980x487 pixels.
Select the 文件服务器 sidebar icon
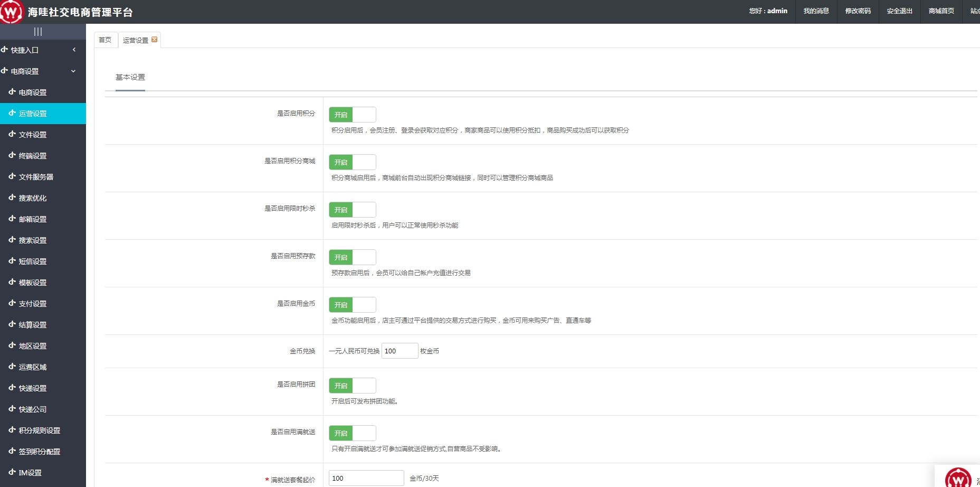click(x=11, y=176)
